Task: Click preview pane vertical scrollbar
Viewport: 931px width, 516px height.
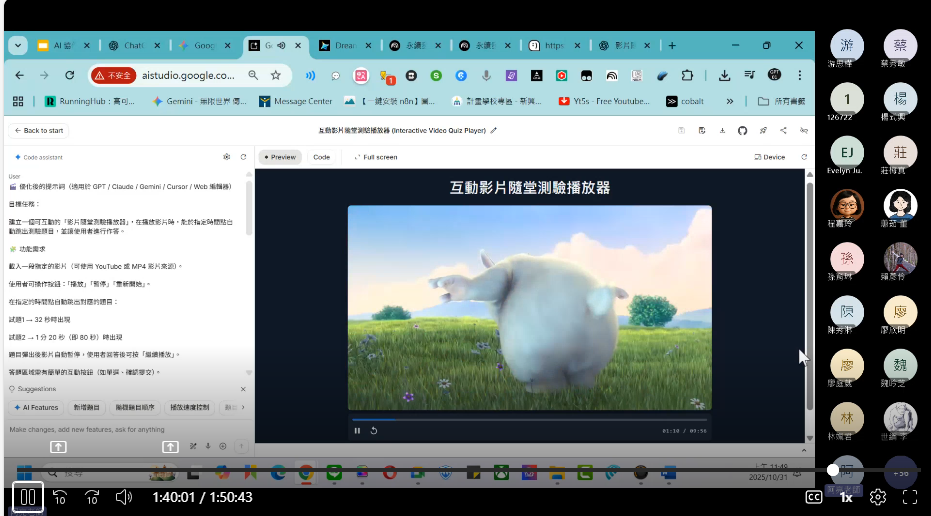Action: coord(809,297)
